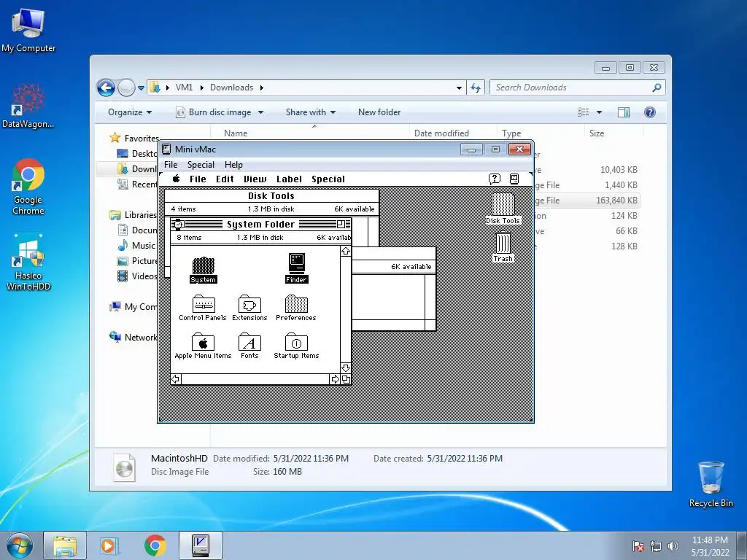
Task: Open the Apple Menu Items folder
Action: (203, 341)
